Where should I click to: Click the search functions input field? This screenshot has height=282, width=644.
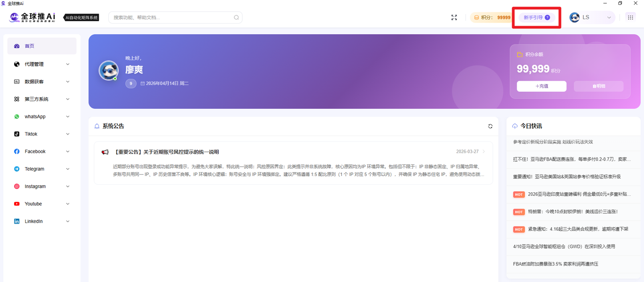click(171, 18)
